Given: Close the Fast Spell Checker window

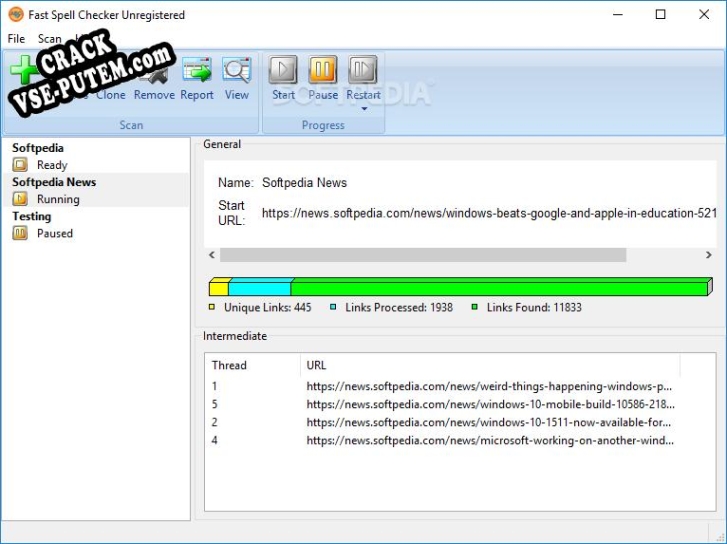Looking at the screenshot, I should (x=704, y=14).
